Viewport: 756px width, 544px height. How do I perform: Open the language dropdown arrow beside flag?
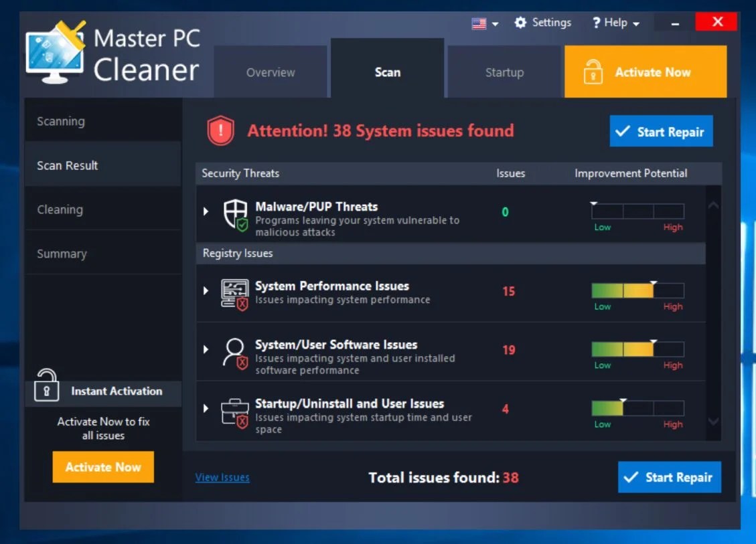click(495, 23)
